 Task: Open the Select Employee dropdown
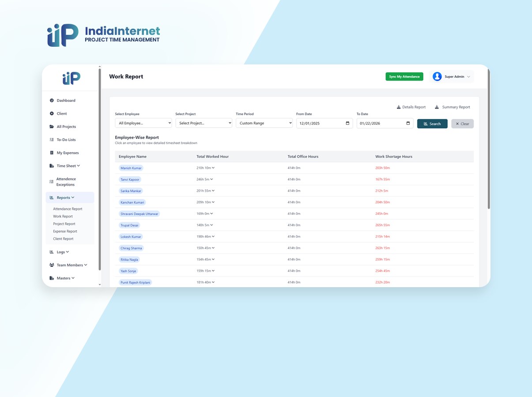point(143,124)
